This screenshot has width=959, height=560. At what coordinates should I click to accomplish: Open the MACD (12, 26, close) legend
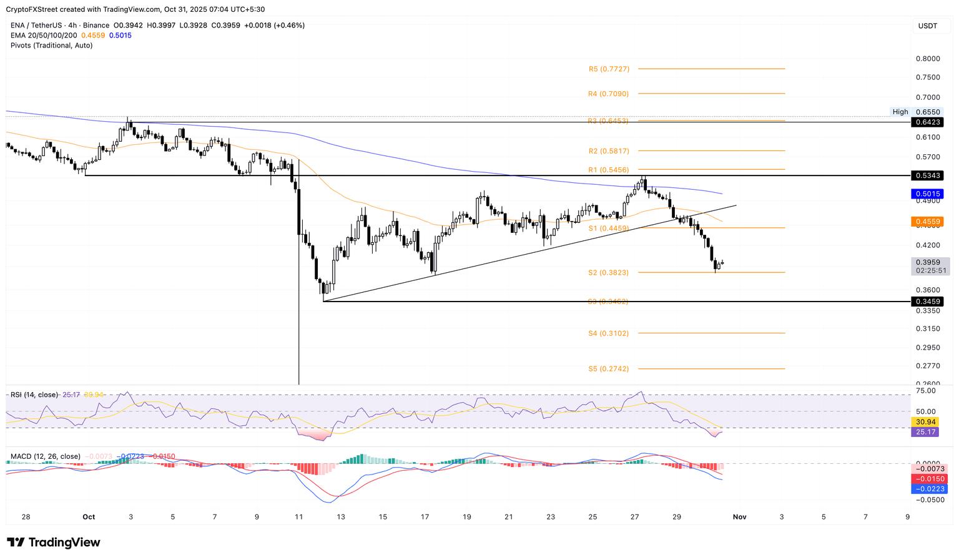click(x=45, y=456)
